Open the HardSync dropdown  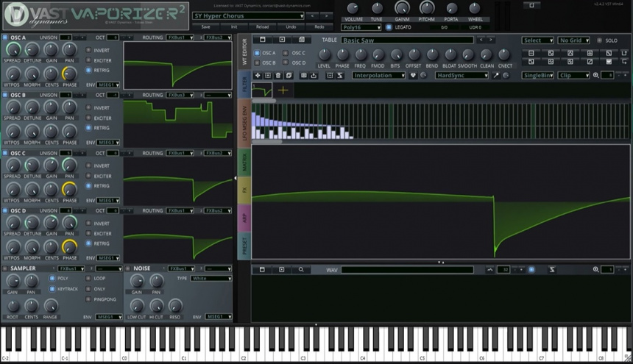[462, 76]
